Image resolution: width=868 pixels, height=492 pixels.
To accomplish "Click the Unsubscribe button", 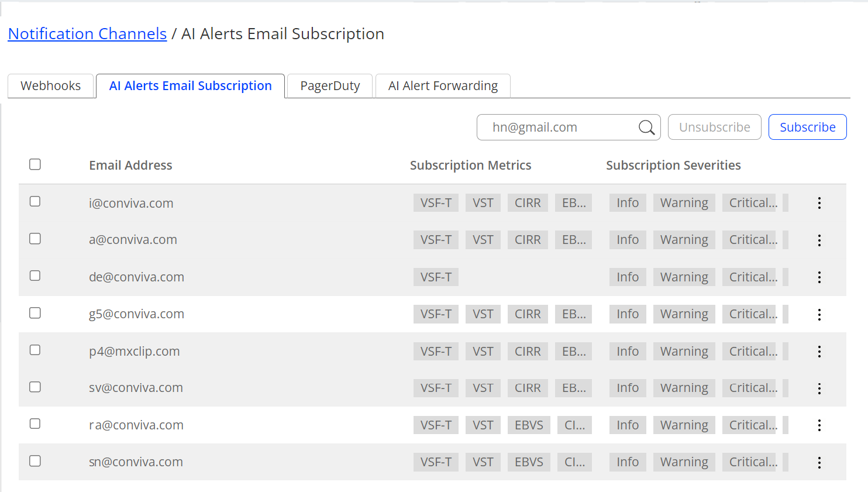I will [714, 128].
